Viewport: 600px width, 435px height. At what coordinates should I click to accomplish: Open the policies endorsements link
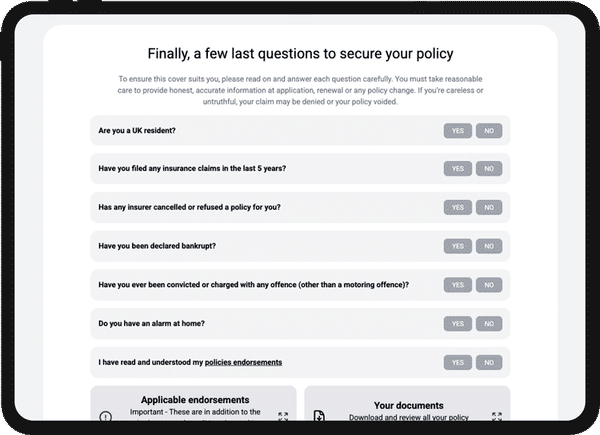[x=243, y=362]
